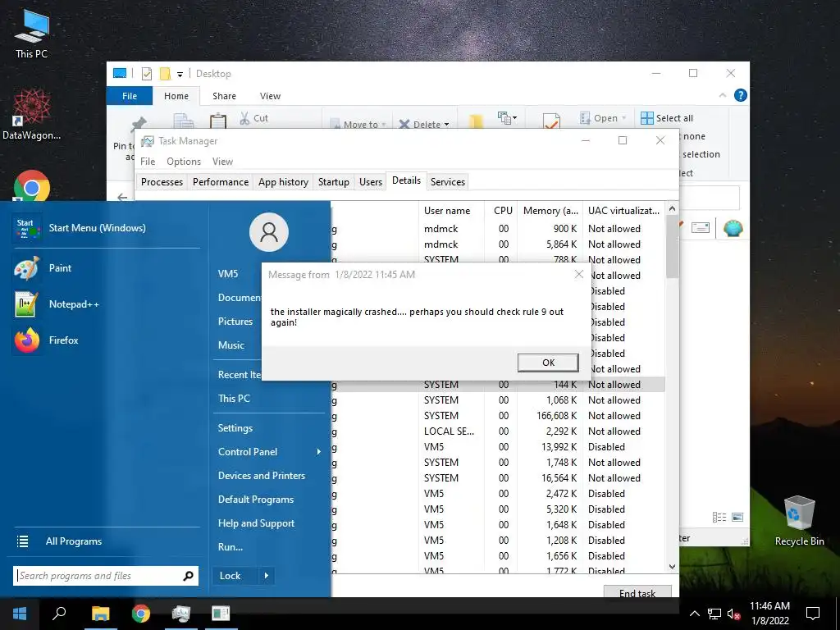Image resolution: width=840 pixels, height=630 pixels.
Task: Click Select all in Explorer ribbon
Action: [x=667, y=118]
